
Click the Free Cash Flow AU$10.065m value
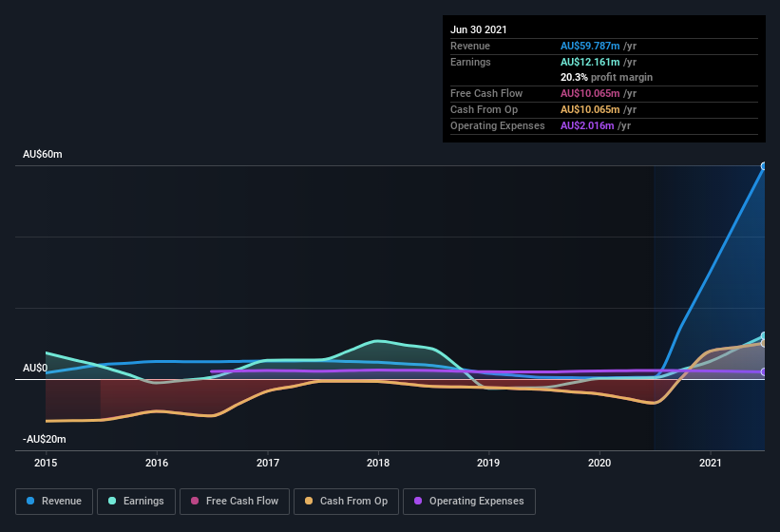click(x=590, y=93)
